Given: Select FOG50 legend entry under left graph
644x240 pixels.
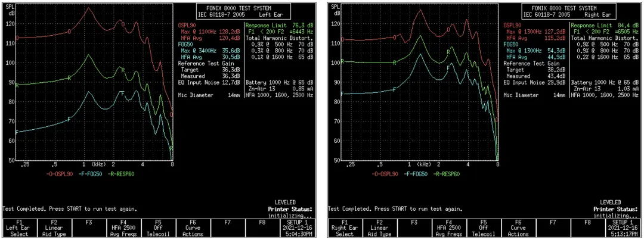Looking at the screenshot, I should point(90,174).
